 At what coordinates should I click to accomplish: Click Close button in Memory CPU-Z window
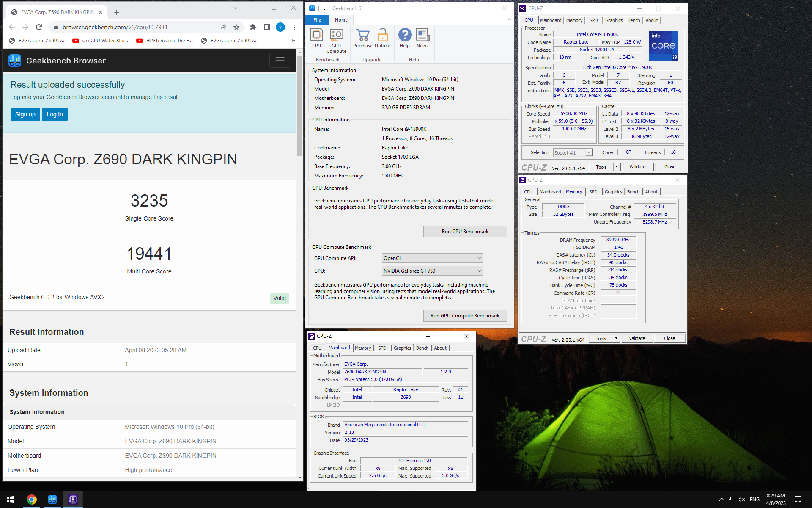click(669, 338)
